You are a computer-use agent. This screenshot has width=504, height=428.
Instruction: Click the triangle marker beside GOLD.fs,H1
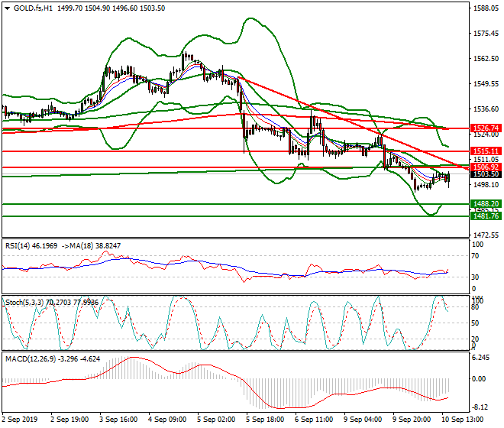[6, 7]
